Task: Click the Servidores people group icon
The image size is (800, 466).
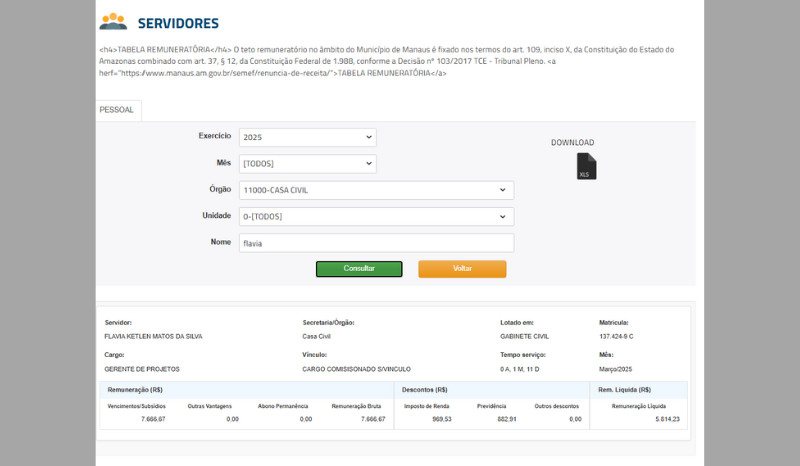Action: [113, 22]
